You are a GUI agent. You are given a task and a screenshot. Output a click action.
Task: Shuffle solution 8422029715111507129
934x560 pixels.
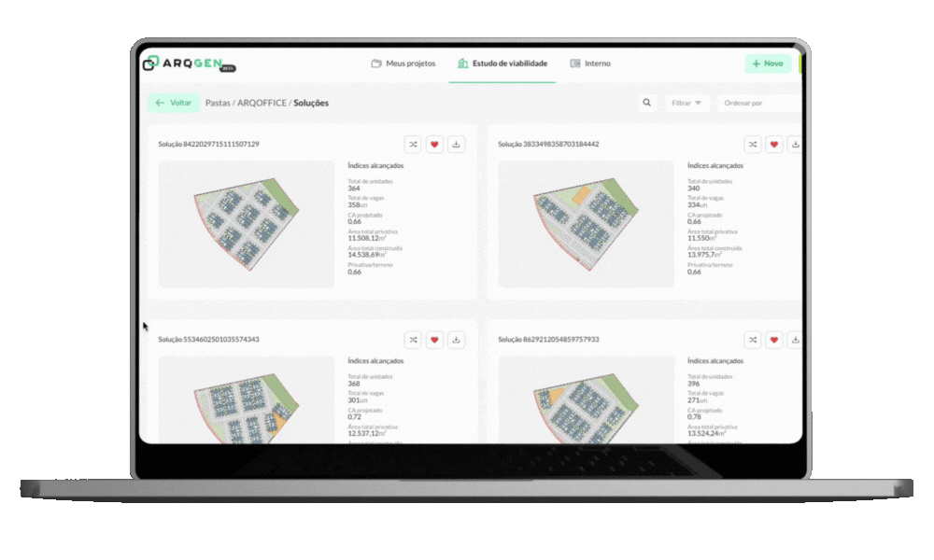[x=413, y=145]
